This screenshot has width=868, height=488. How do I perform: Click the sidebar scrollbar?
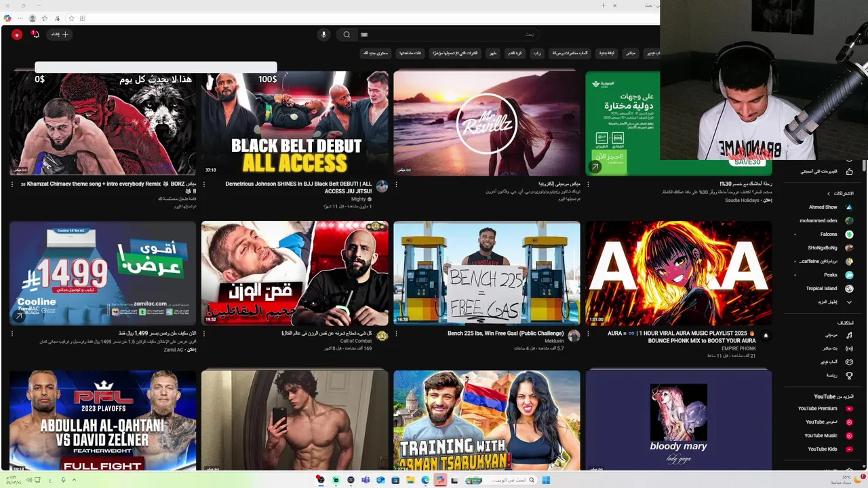[864, 165]
